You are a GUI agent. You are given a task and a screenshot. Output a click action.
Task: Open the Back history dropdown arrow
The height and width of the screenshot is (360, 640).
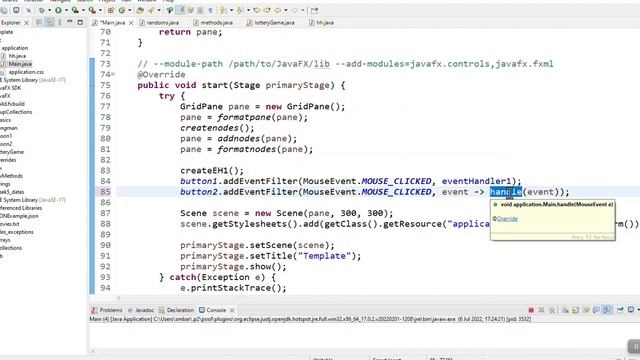[x=286, y=10]
